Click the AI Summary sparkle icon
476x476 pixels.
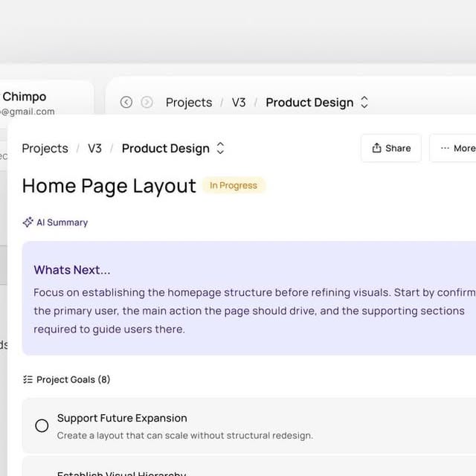[x=28, y=222]
